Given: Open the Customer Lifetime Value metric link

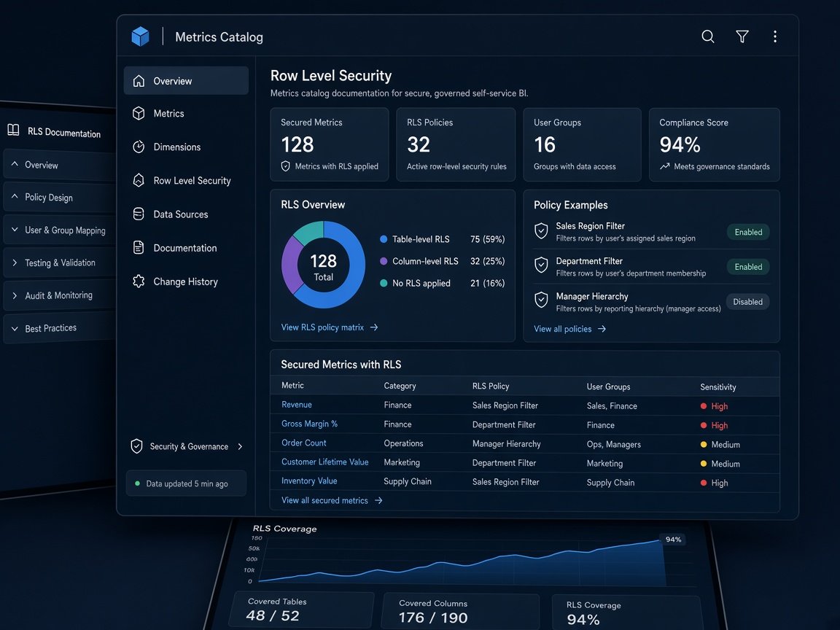Looking at the screenshot, I should [325, 462].
